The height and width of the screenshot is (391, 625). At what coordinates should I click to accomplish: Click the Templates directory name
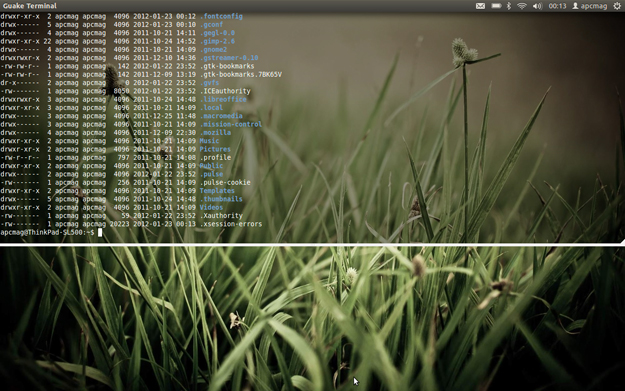coord(217,191)
